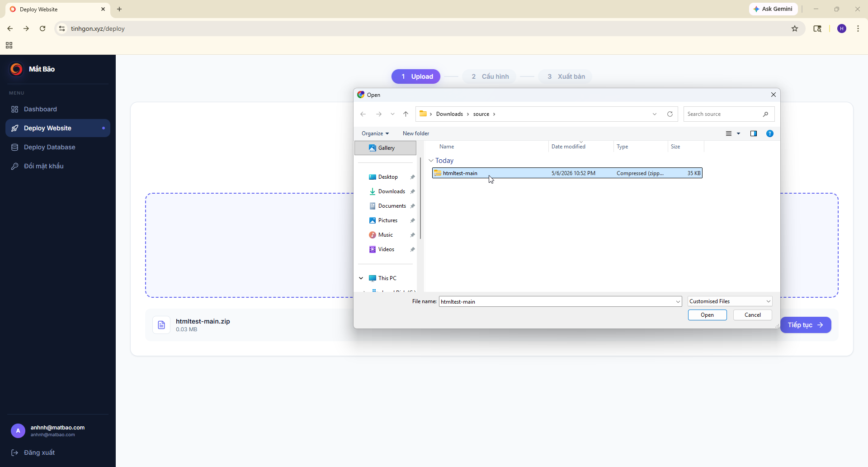This screenshot has width=868, height=467.
Task: Collapse the This PC tree node
Action: (361, 278)
